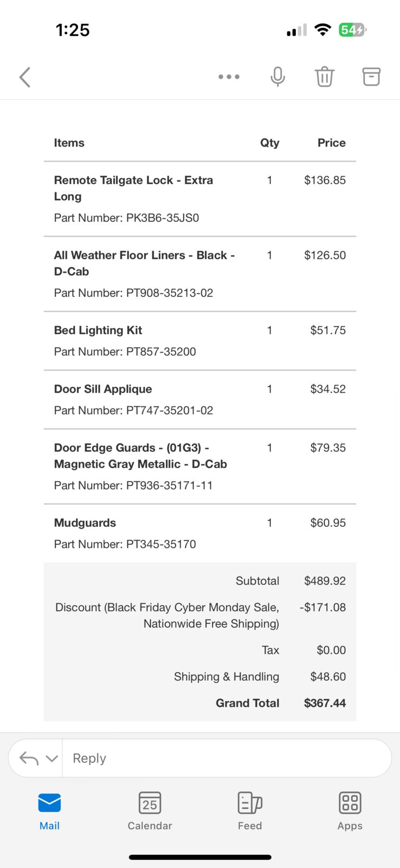The width and height of the screenshot is (400, 868).
Task: Expand reply options dropdown chevron
Action: (52, 758)
